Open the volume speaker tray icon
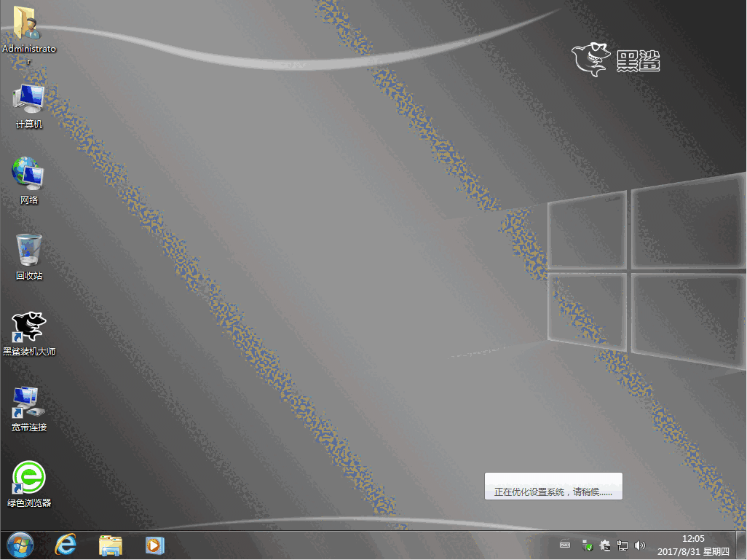The height and width of the screenshot is (560, 747). (640, 545)
